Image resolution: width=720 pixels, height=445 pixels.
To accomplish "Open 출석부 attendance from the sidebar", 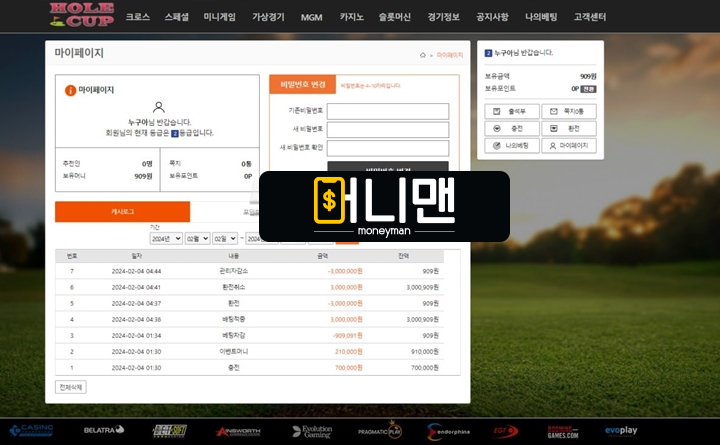I will pos(511,111).
